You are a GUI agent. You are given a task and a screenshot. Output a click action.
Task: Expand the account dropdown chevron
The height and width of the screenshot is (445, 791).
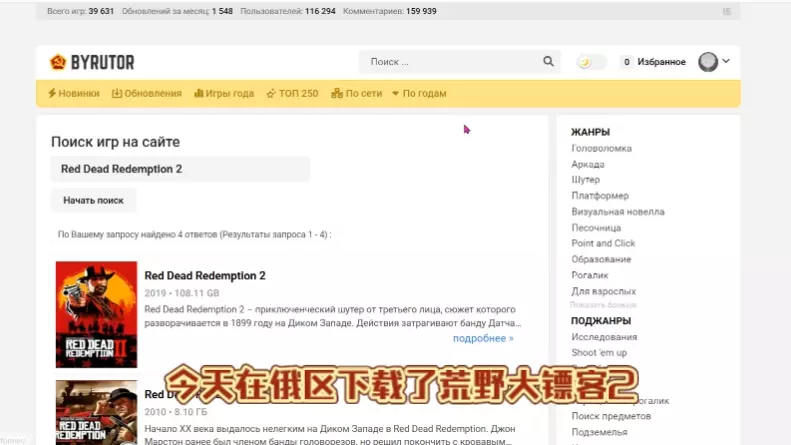point(726,61)
